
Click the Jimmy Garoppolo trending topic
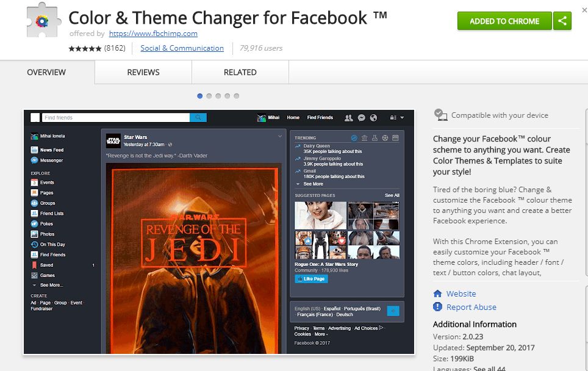click(x=322, y=158)
